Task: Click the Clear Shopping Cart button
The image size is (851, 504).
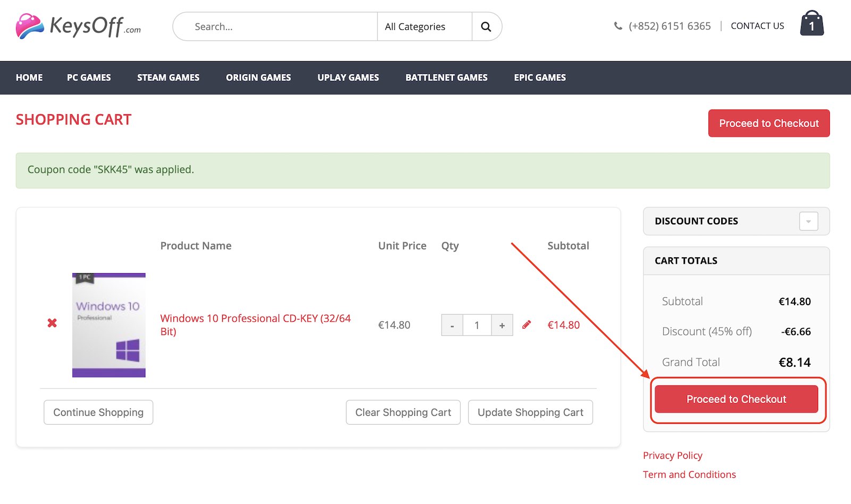Action: tap(403, 413)
